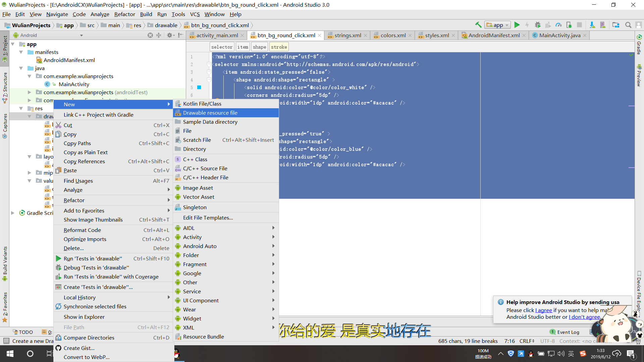Open the AVD Manager device icon
The width and height of the screenshot is (644, 362).
(x=603, y=25)
